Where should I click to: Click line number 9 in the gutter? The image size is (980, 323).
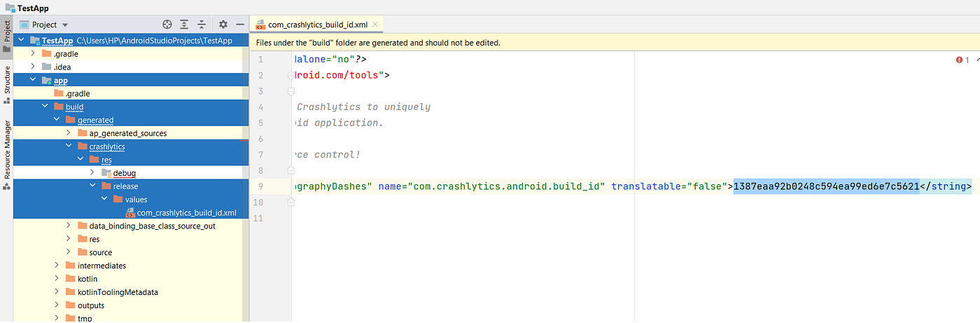[x=261, y=186]
